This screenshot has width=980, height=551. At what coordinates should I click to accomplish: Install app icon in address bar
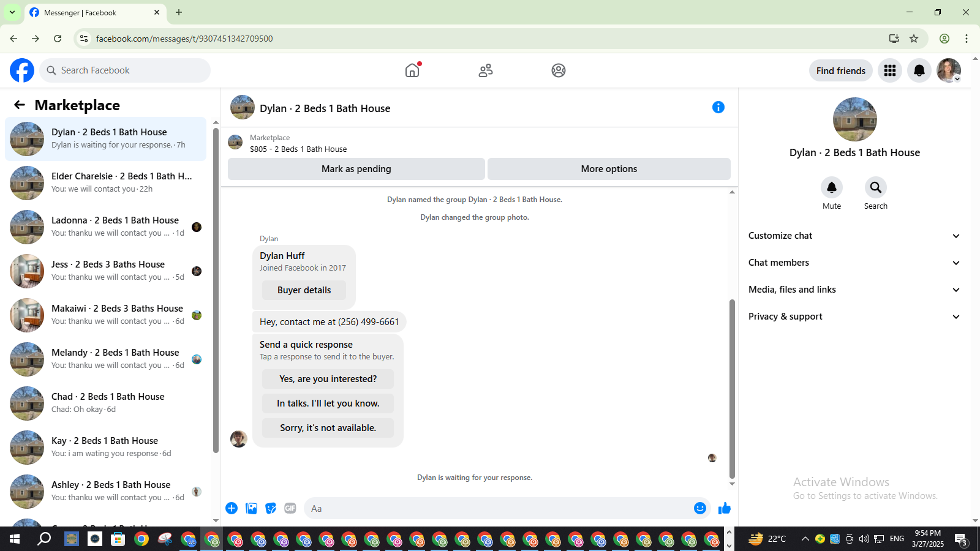point(894,39)
